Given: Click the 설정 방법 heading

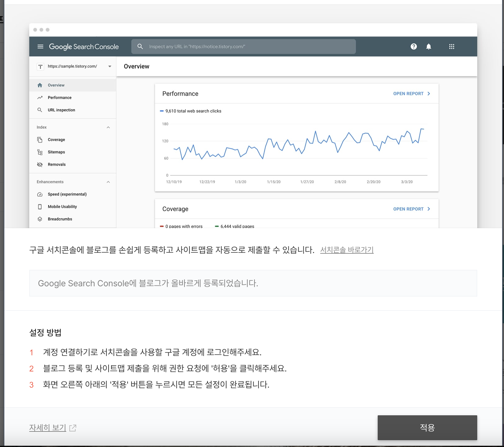Looking at the screenshot, I should 45,333.
